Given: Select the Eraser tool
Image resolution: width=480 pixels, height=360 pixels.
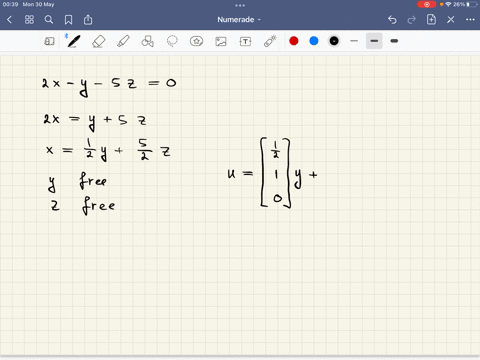Looking at the screenshot, I should [x=98, y=41].
